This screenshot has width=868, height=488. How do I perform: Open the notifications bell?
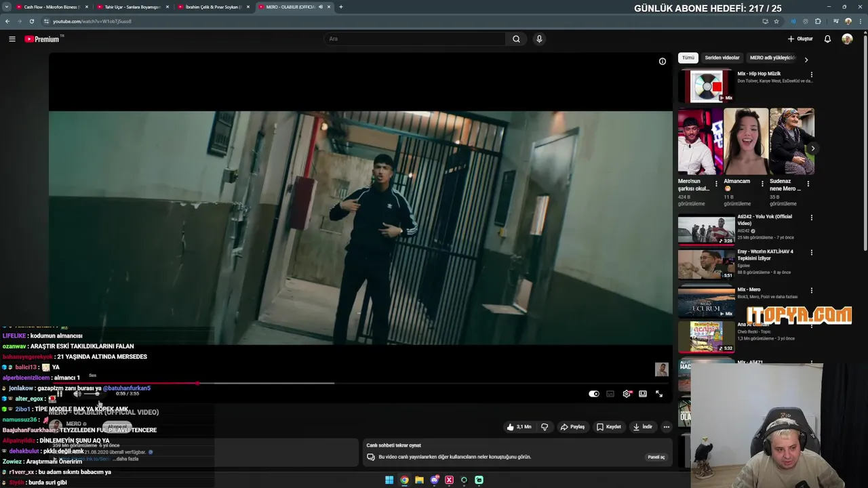pos(827,39)
